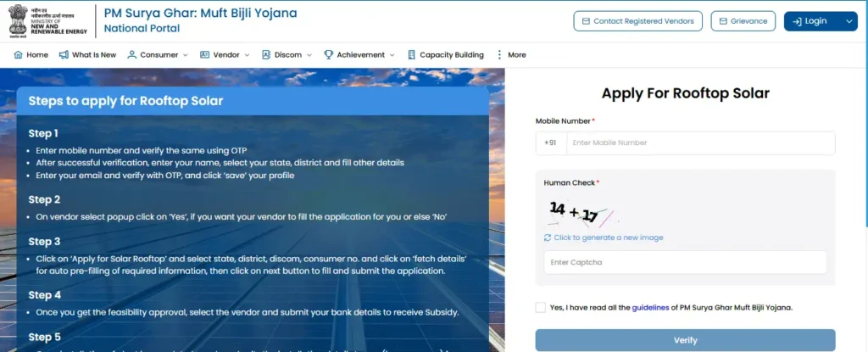Screen dimensions: 868x352
Task: Click the Home house icon
Action: click(19, 55)
